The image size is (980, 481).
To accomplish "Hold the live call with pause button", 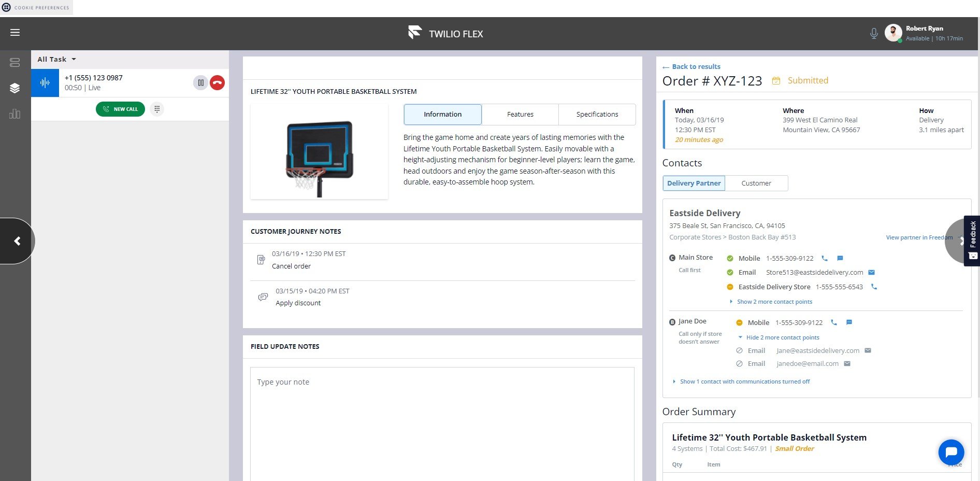I will point(200,83).
